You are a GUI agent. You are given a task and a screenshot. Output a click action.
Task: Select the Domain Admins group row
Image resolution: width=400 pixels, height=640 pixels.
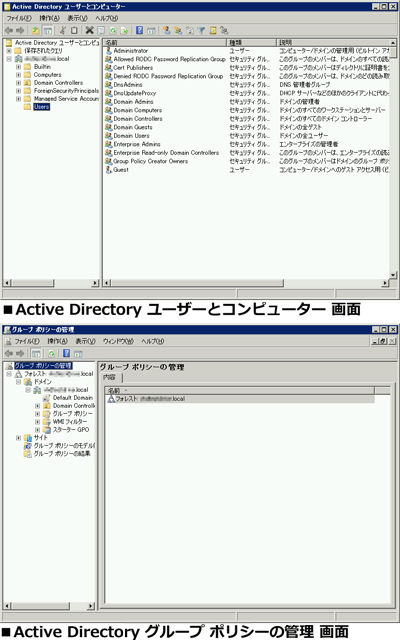247,102
